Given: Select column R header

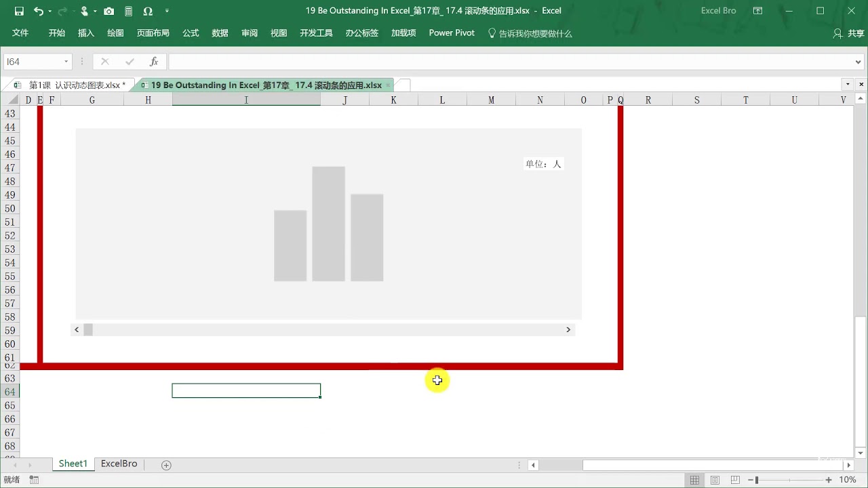Looking at the screenshot, I should point(648,100).
